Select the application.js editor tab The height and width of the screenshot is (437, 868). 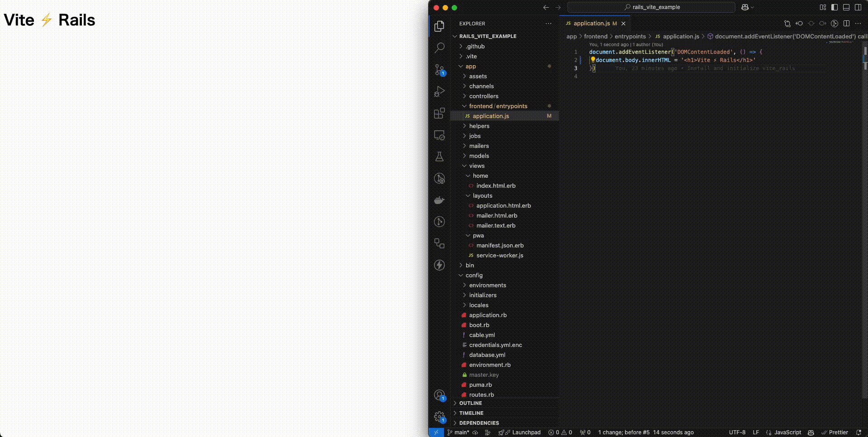click(595, 24)
